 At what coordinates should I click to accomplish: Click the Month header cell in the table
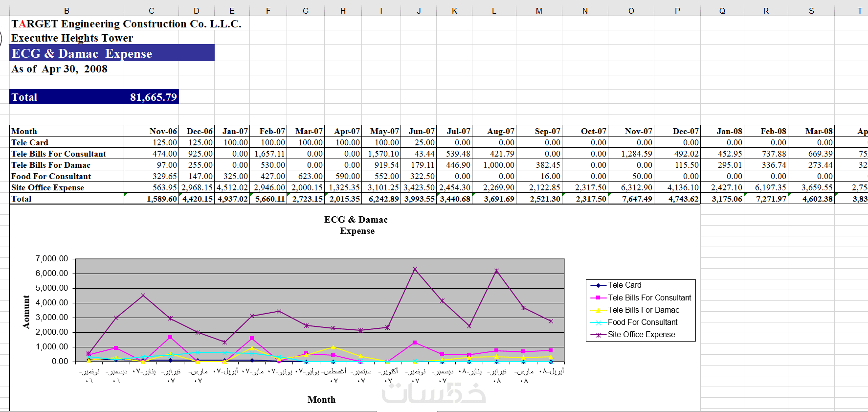(x=67, y=131)
